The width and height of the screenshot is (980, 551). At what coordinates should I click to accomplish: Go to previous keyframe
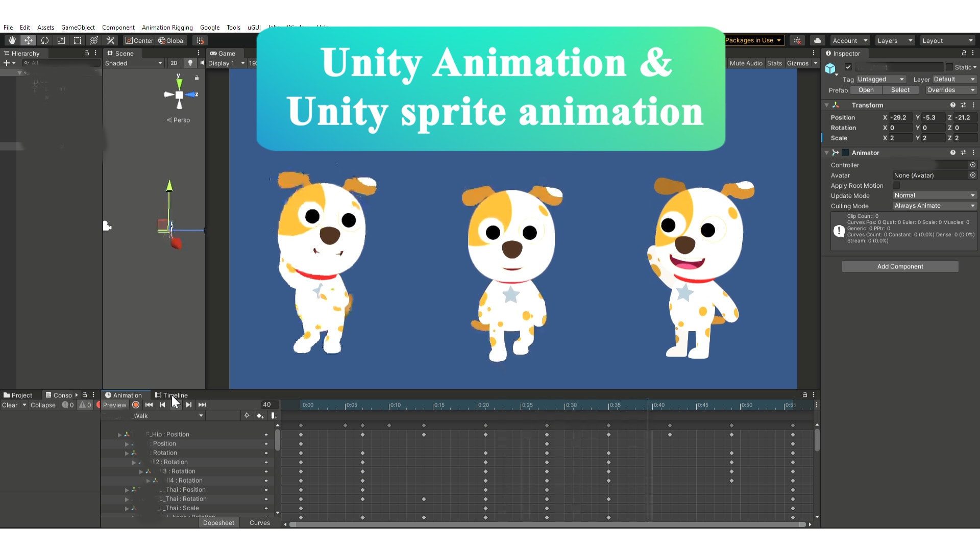tap(162, 405)
